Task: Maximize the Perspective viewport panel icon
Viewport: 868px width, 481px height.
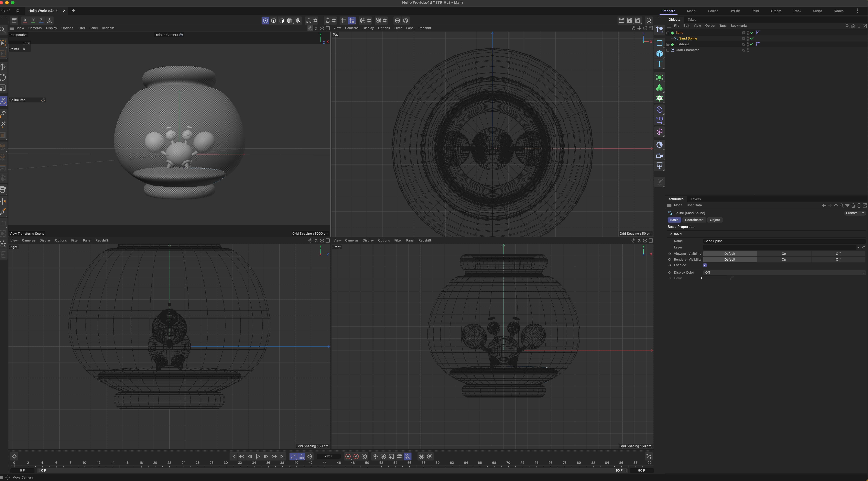Action: (327, 28)
